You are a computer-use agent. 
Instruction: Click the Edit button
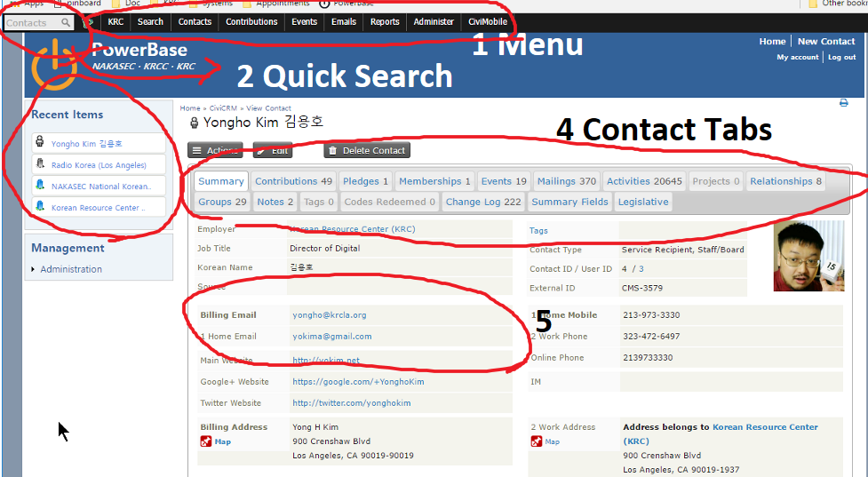pyautogui.click(x=273, y=150)
